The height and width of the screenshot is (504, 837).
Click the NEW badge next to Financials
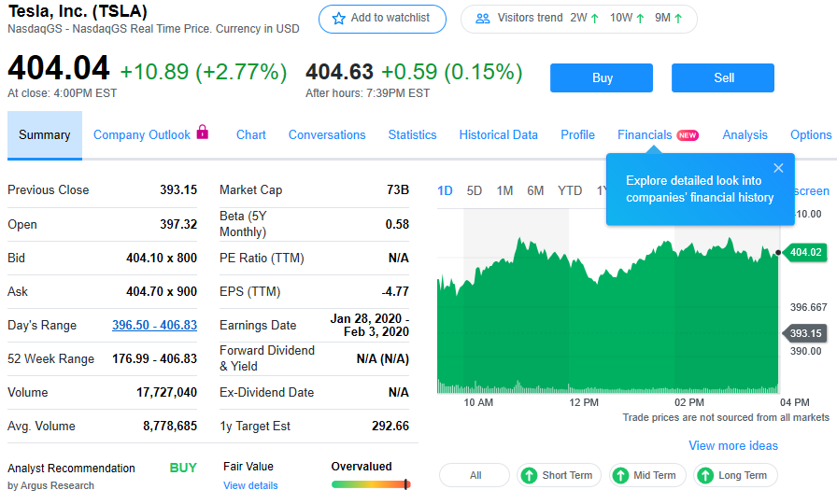[x=688, y=135]
